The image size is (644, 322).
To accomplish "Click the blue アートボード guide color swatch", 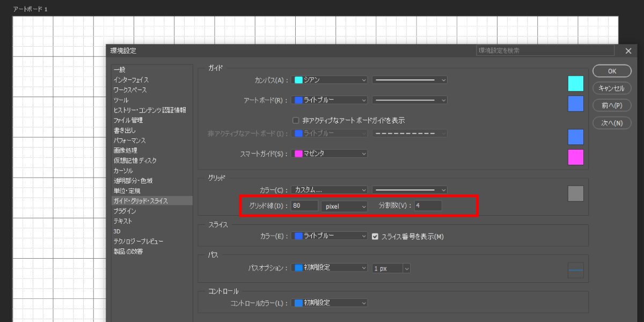I will coord(576,104).
